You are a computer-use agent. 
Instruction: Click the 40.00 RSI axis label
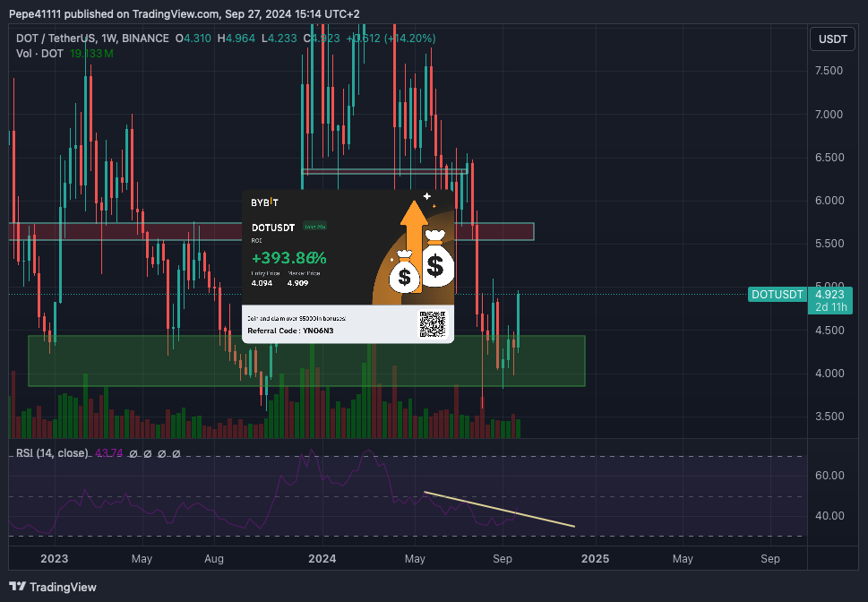point(829,516)
